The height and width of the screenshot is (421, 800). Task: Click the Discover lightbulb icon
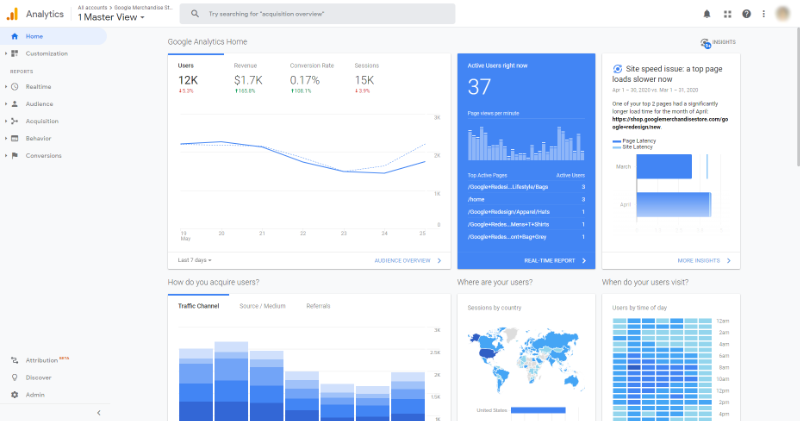coord(14,378)
